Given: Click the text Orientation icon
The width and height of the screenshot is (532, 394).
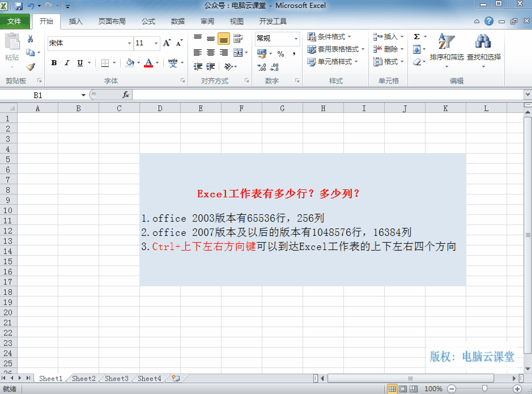Looking at the screenshot, I should pos(228,66).
